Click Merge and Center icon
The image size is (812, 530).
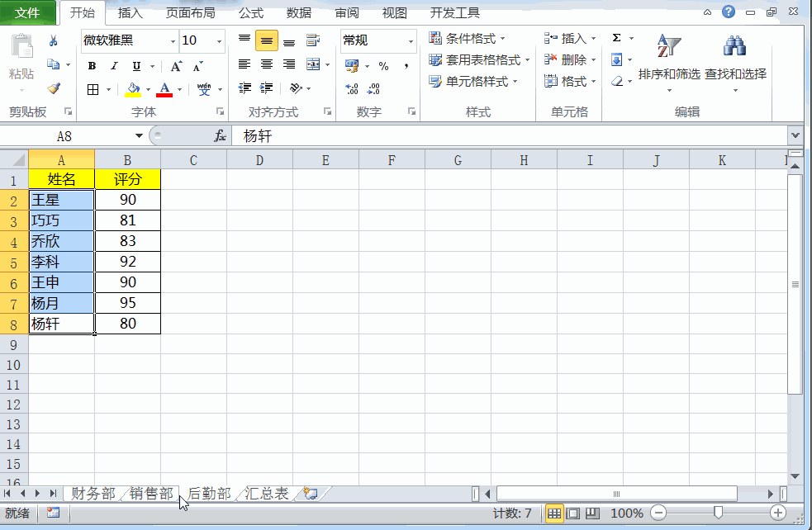pos(313,64)
